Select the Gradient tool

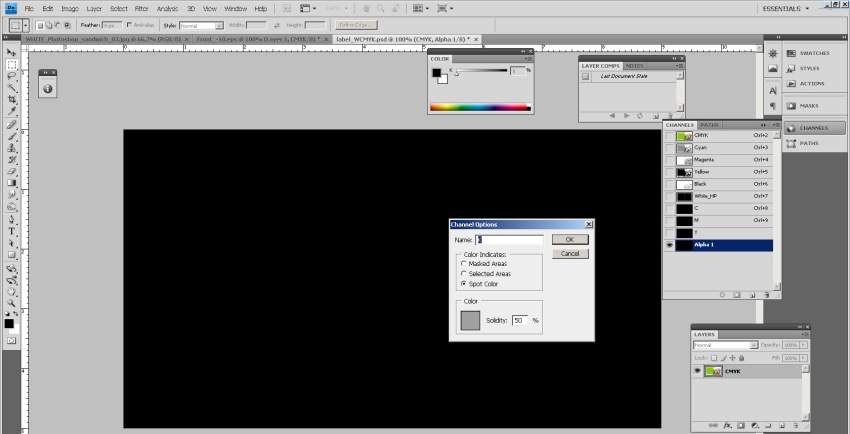pos(11,183)
